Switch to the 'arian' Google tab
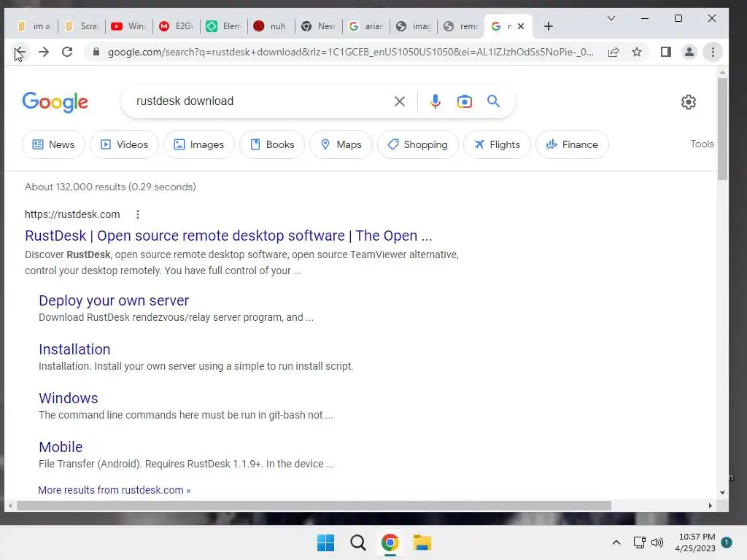The height and width of the screenshot is (560, 747). [x=366, y=26]
